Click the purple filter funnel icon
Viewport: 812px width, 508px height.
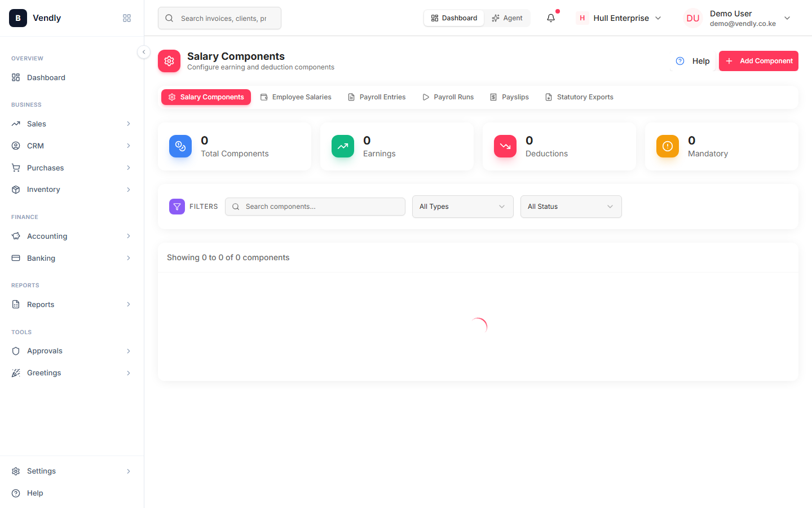click(177, 207)
